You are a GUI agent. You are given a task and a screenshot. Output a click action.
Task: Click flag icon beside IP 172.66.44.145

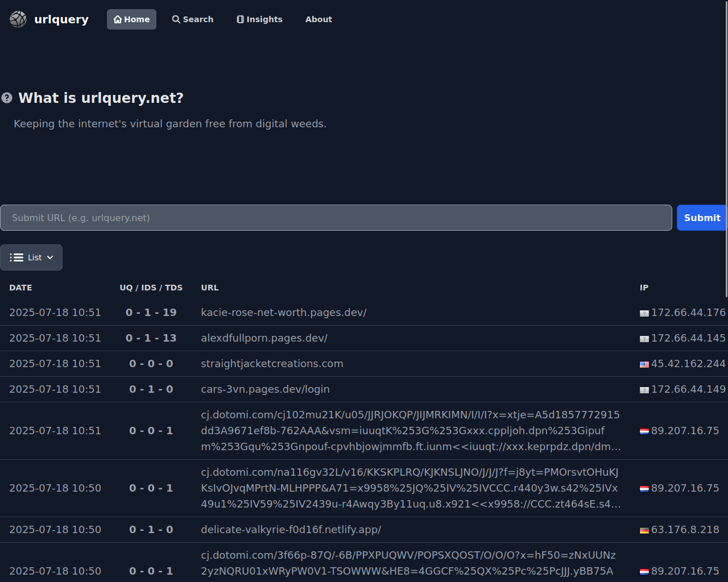(x=644, y=339)
